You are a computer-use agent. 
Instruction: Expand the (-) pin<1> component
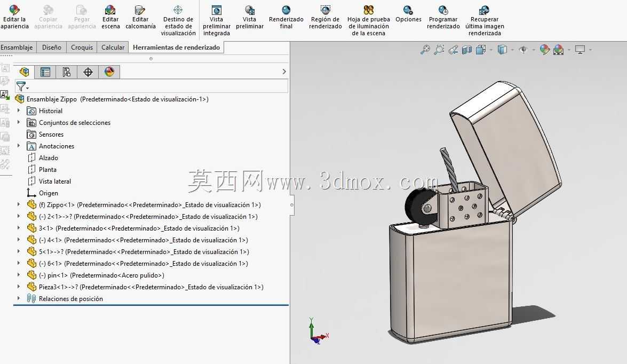pyautogui.click(x=18, y=275)
